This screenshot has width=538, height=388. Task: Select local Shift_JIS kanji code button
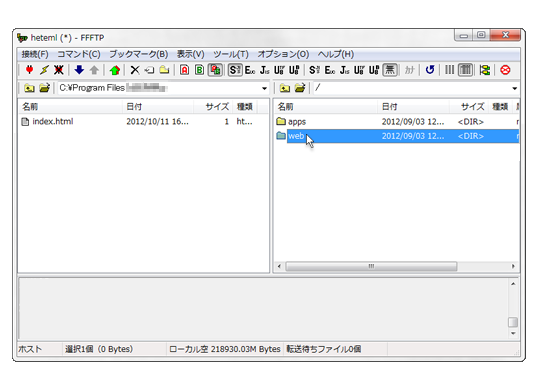[x=235, y=70]
